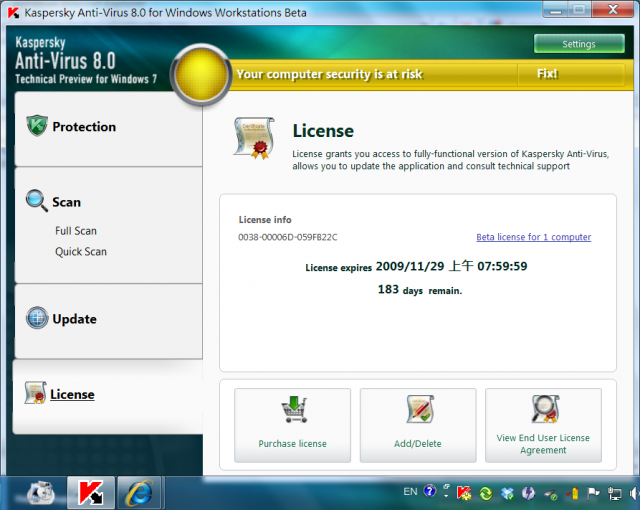640x510 pixels.
Task: Click the shopping cart purchase icon
Action: 294,410
